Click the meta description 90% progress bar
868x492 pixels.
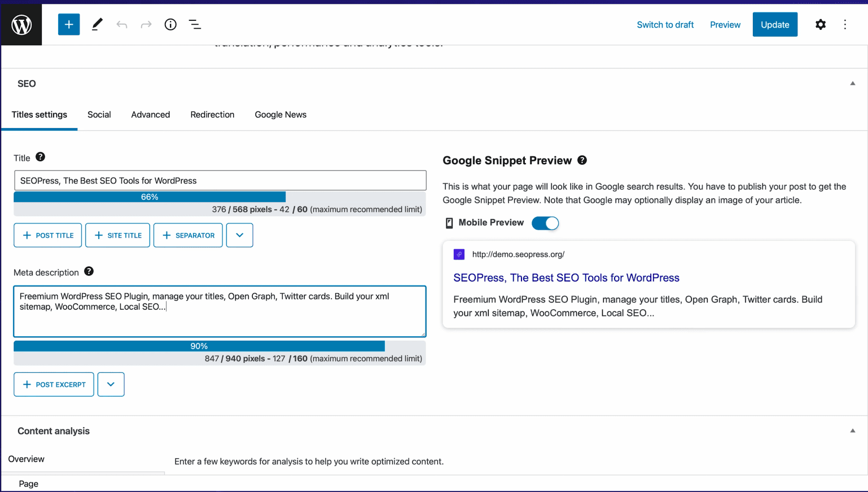(x=199, y=346)
